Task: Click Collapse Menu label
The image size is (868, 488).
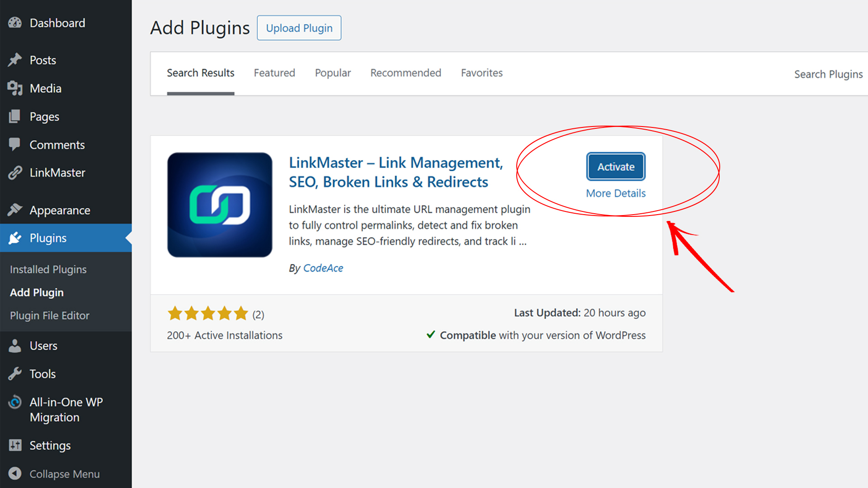Action: click(x=65, y=474)
